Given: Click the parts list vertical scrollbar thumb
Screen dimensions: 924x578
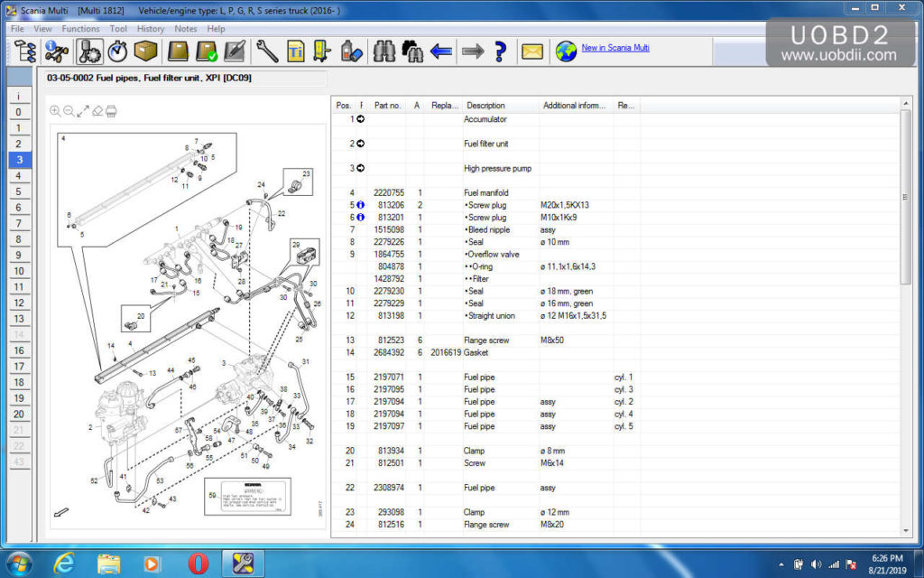Looking at the screenshot, I should coord(906,196).
